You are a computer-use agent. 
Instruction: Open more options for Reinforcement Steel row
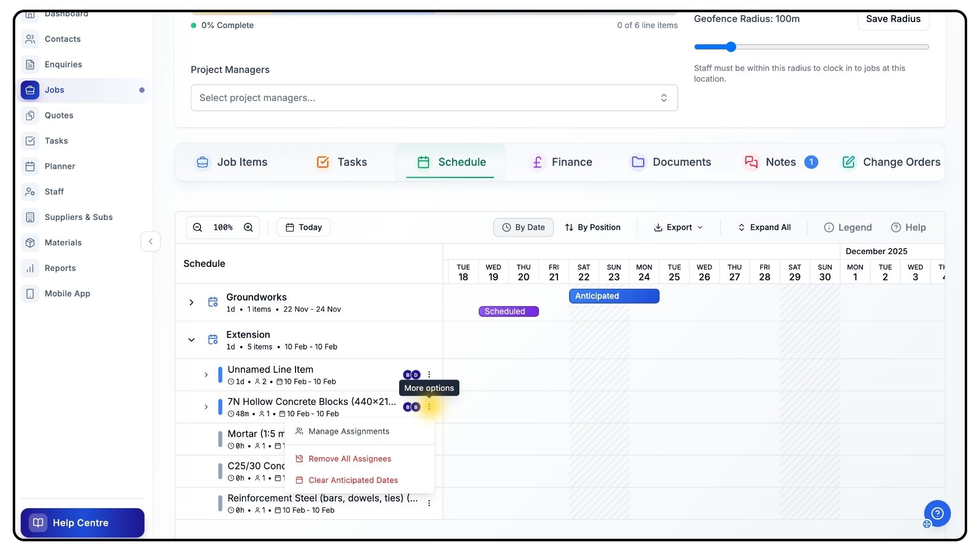(429, 503)
